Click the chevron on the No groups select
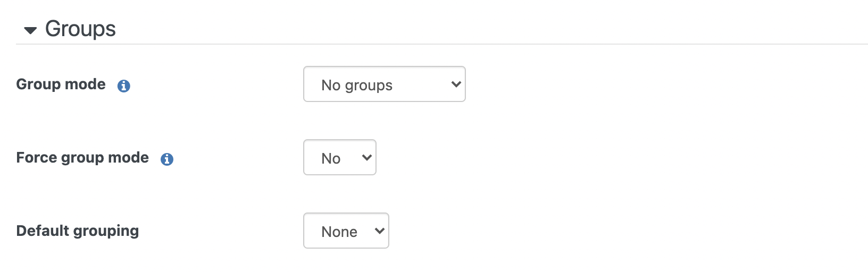 tap(456, 84)
